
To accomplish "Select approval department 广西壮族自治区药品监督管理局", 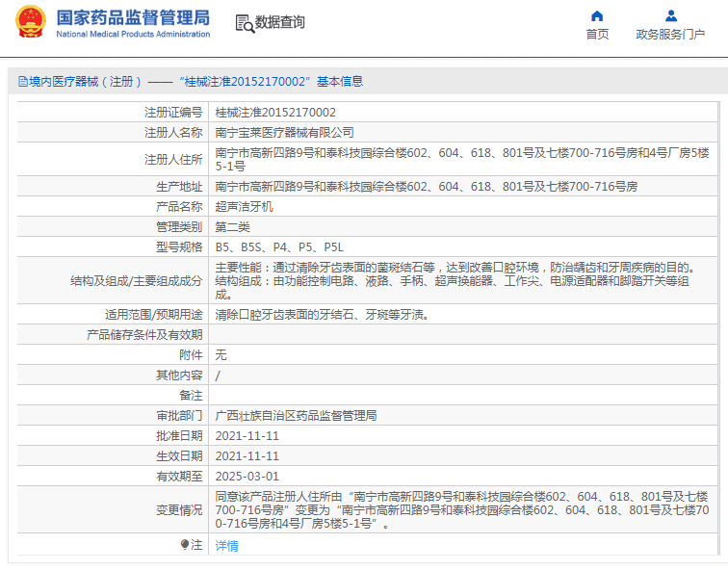I will (296, 416).
